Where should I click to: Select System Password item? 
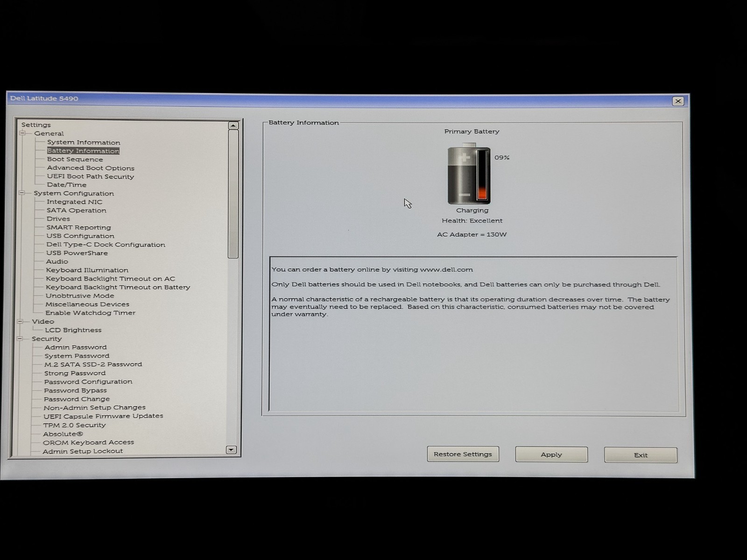77,356
